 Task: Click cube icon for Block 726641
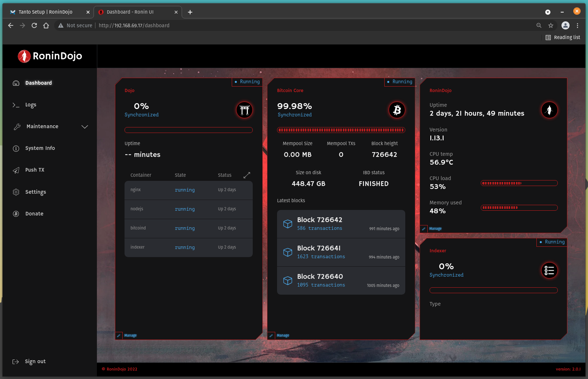pos(288,252)
